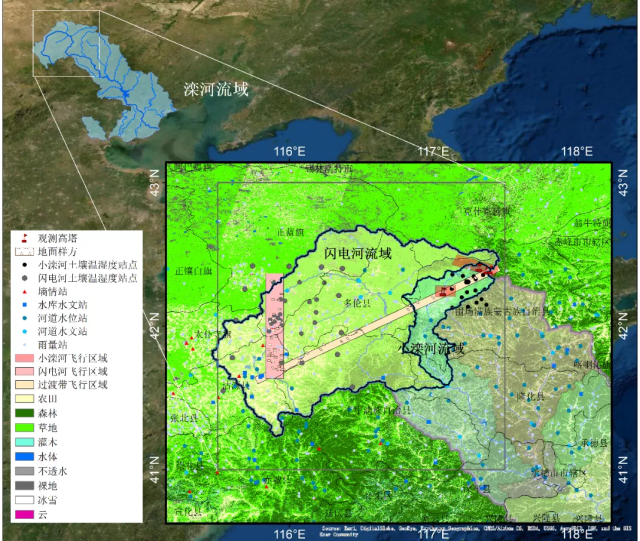
Task: Click the 多伦县 county label
Action: [357, 300]
